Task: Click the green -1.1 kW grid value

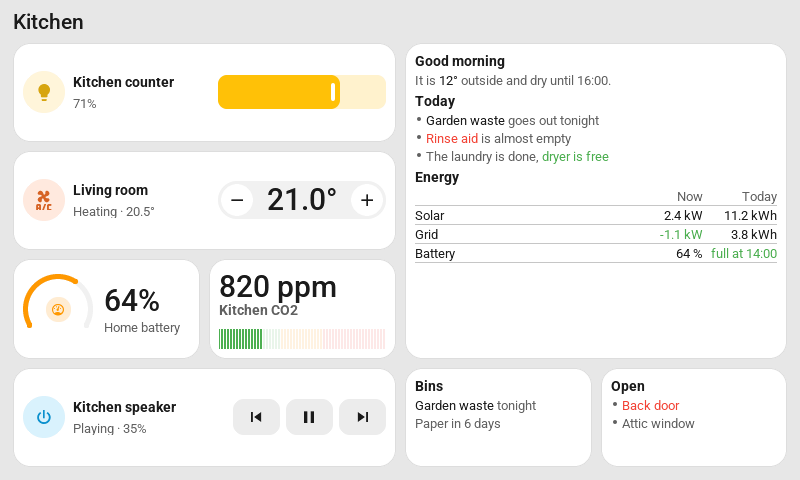Action: [681, 235]
